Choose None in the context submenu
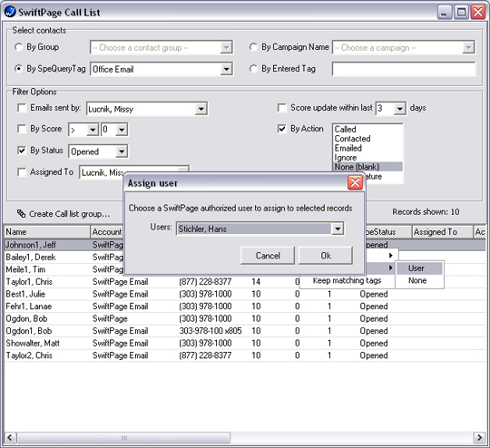490x448 pixels. tap(419, 280)
